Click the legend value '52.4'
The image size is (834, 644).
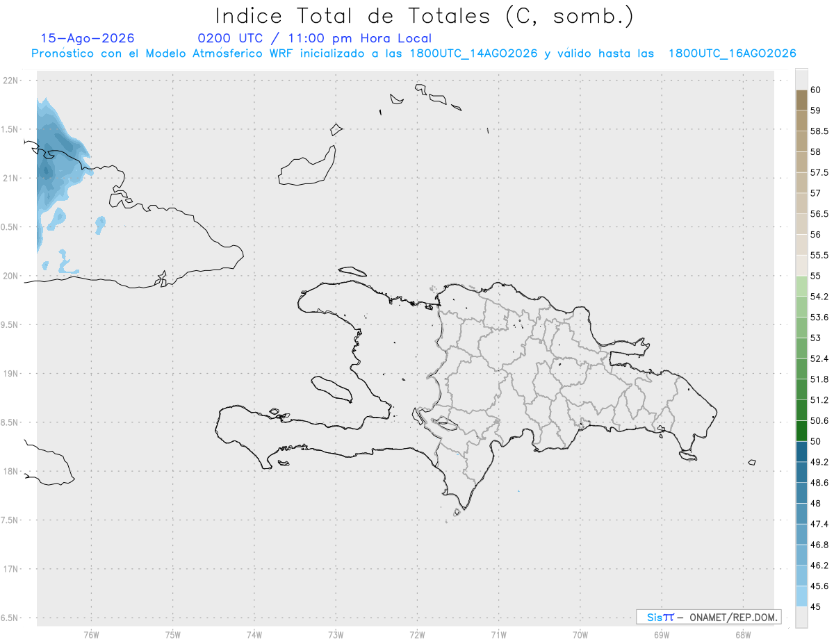819,358
